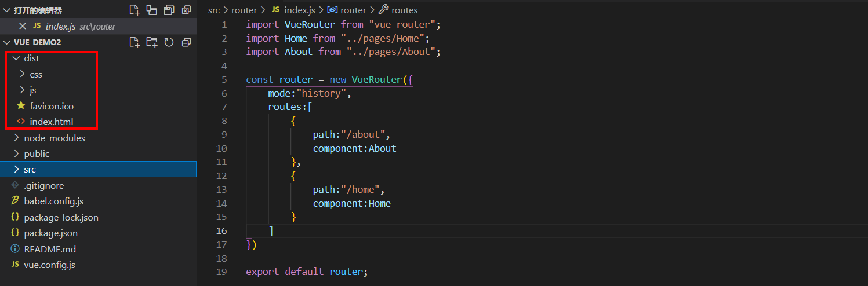Refresh the explorer in VUE_DEMO2 header
This screenshot has height=286, width=868.
pos(169,42)
